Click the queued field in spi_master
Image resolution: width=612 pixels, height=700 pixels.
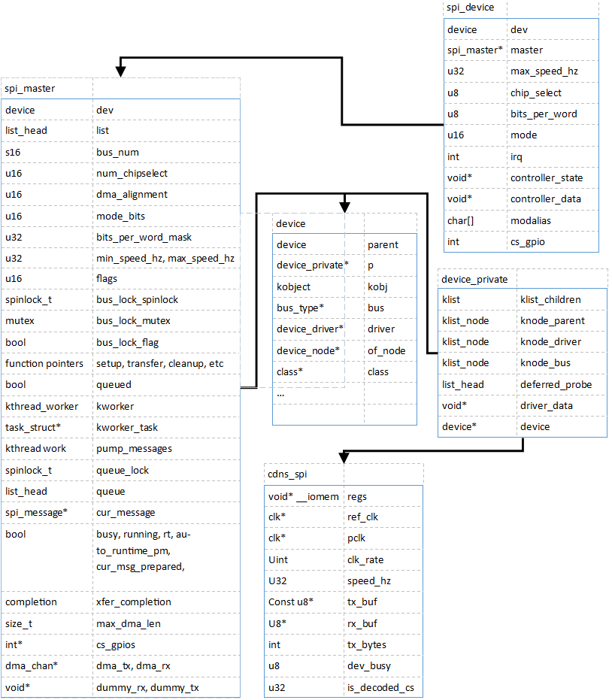tap(114, 384)
